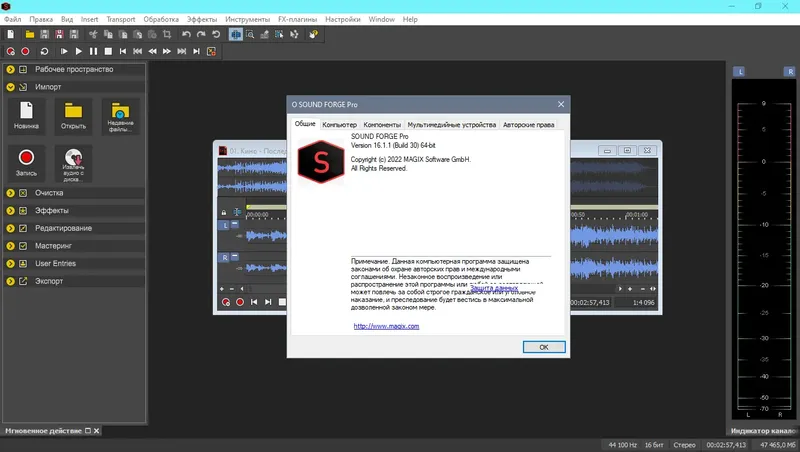Click Play in the main transport bar
The height and width of the screenshot is (452, 800).
click(79, 51)
